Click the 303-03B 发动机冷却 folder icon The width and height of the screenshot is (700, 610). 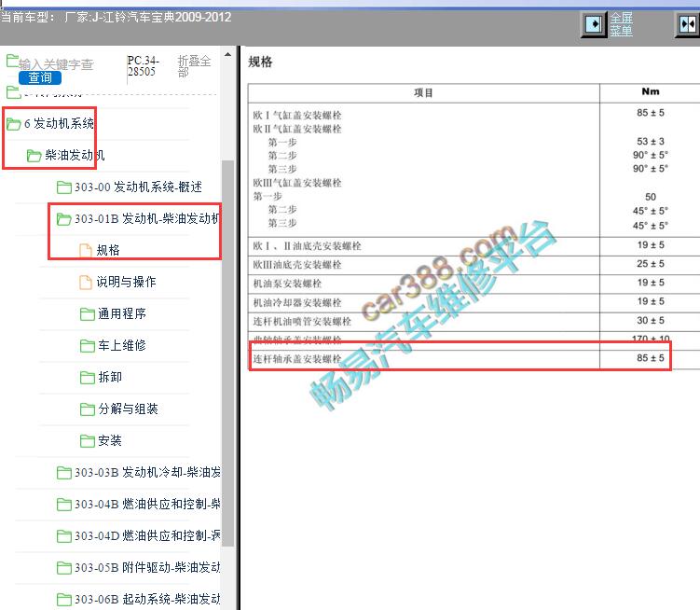[x=63, y=473]
